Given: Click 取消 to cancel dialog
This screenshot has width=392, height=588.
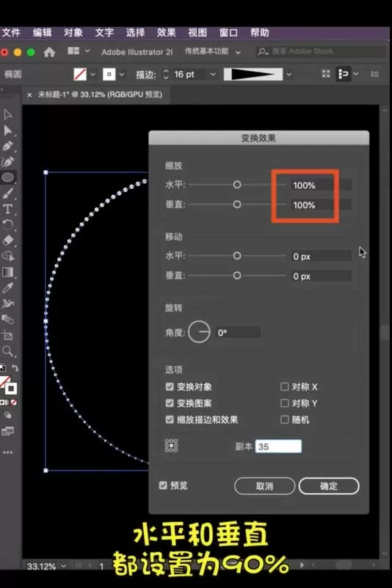Looking at the screenshot, I should click(265, 486).
